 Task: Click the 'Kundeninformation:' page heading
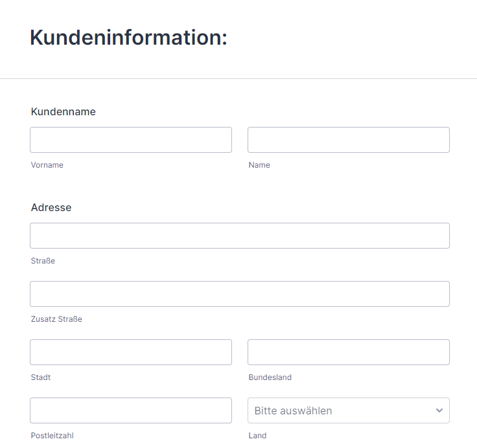(128, 38)
